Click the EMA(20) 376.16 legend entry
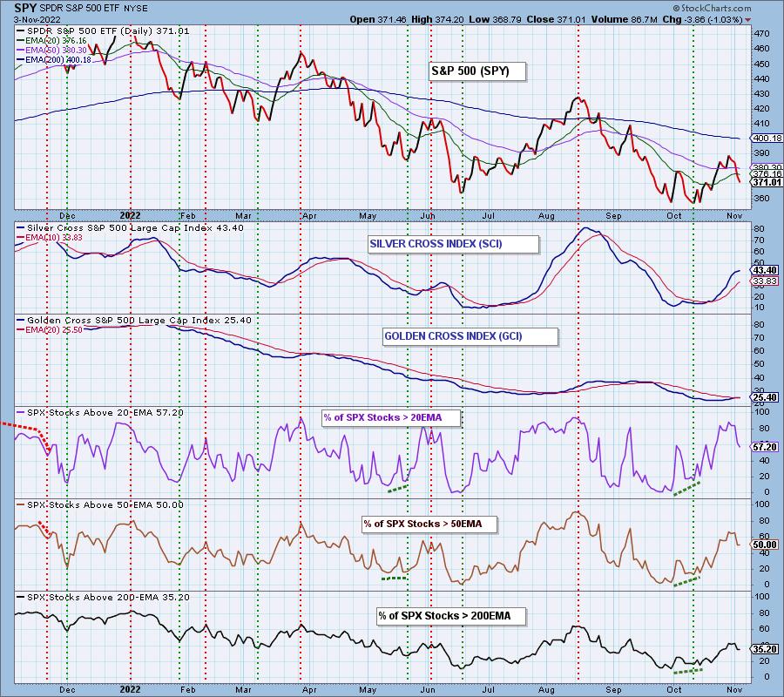The width and height of the screenshot is (784, 697). click(51, 40)
